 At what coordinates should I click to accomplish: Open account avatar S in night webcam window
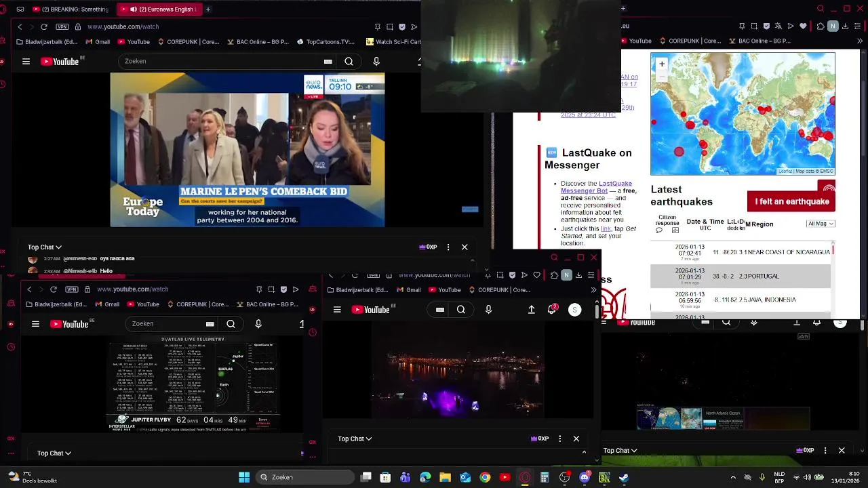tap(574, 310)
